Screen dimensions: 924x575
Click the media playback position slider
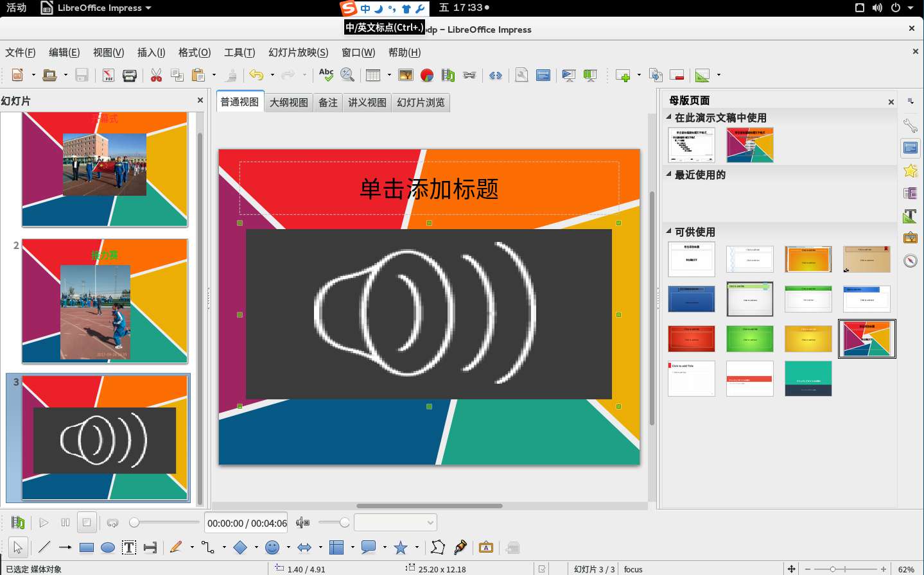[x=165, y=522]
